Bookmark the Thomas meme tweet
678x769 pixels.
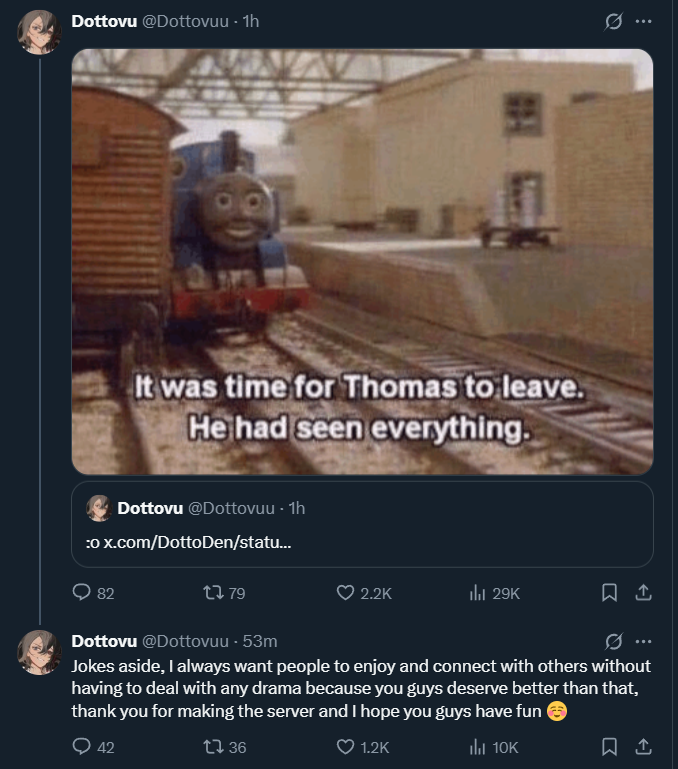click(x=609, y=593)
